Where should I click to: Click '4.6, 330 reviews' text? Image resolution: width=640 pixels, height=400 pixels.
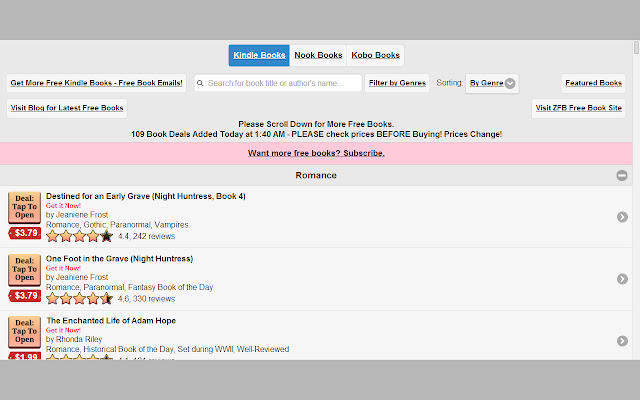coord(147,299)
